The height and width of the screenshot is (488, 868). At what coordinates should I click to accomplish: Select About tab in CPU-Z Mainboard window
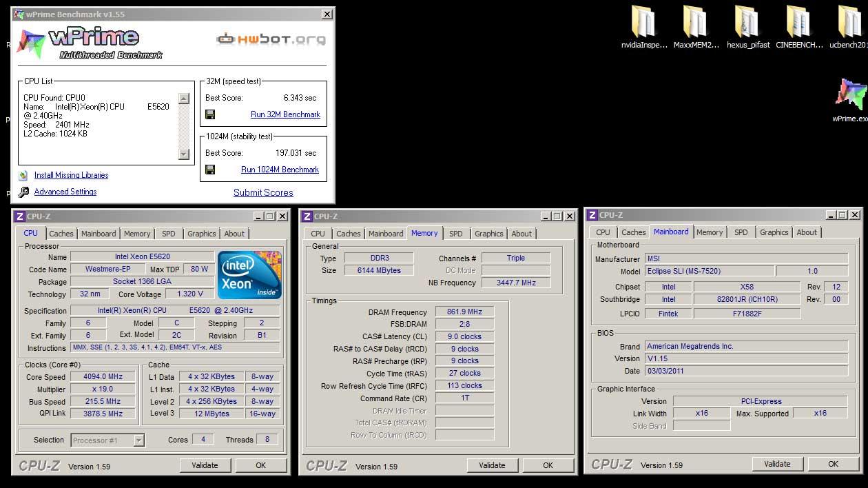pyautogui.click(x=807, y=232)
